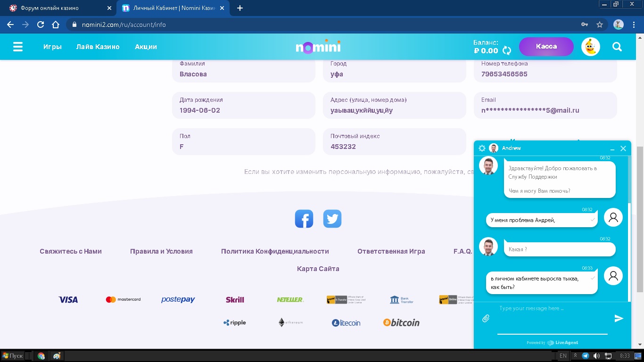Screen dimensions: 644x362
Task: Open Карта Сайта link
Action: tap(318, 269)
